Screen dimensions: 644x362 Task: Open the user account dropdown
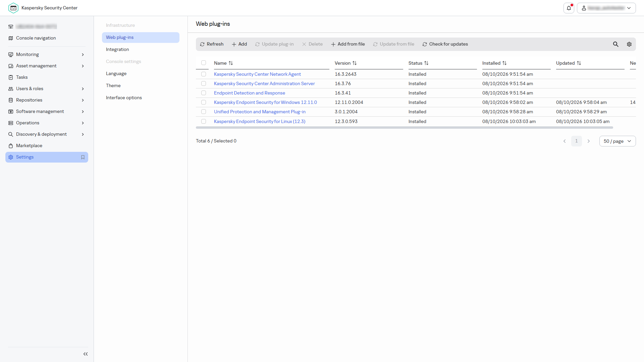tap(606, 8)
